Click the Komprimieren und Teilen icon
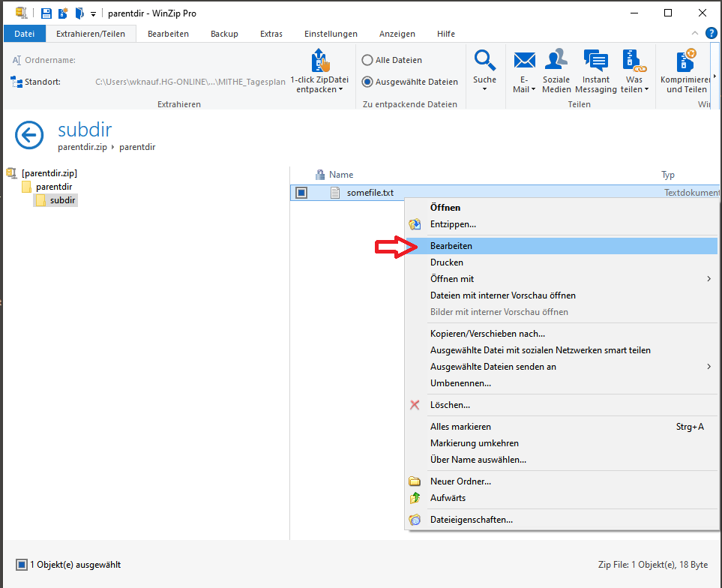Image resolution: width=722 pixels, height=588 pixels. coord(686,59)
